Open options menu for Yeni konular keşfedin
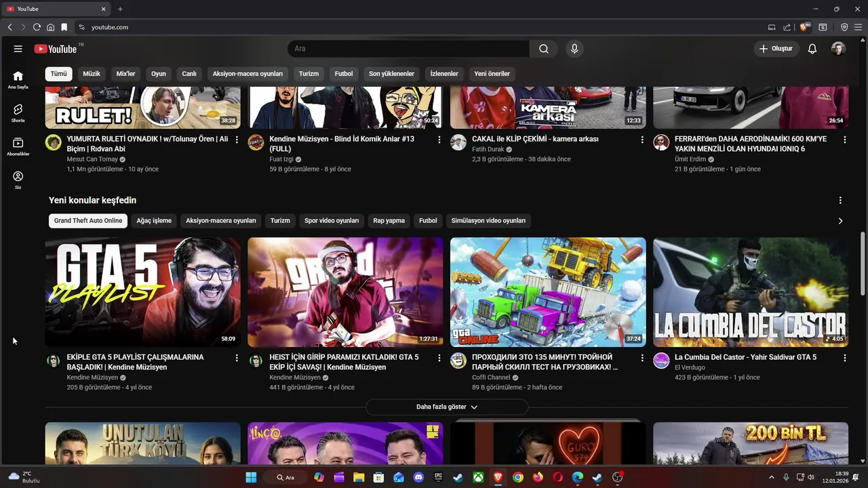 840,201
